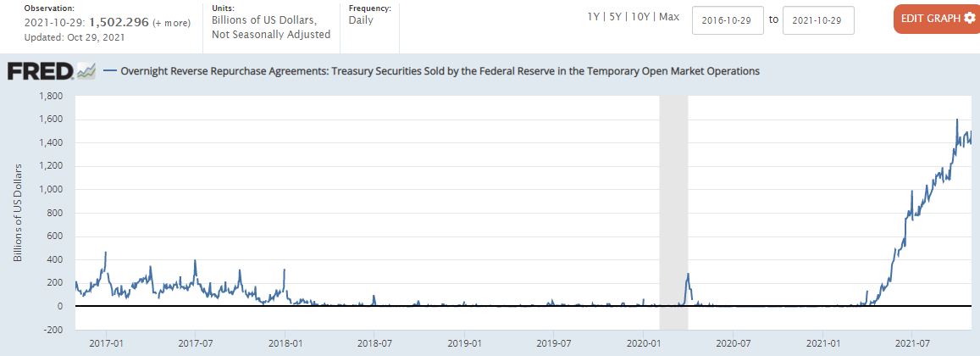980x356 pixels.
Task: Click the start date field 2016-10-29
Action: 728,20
